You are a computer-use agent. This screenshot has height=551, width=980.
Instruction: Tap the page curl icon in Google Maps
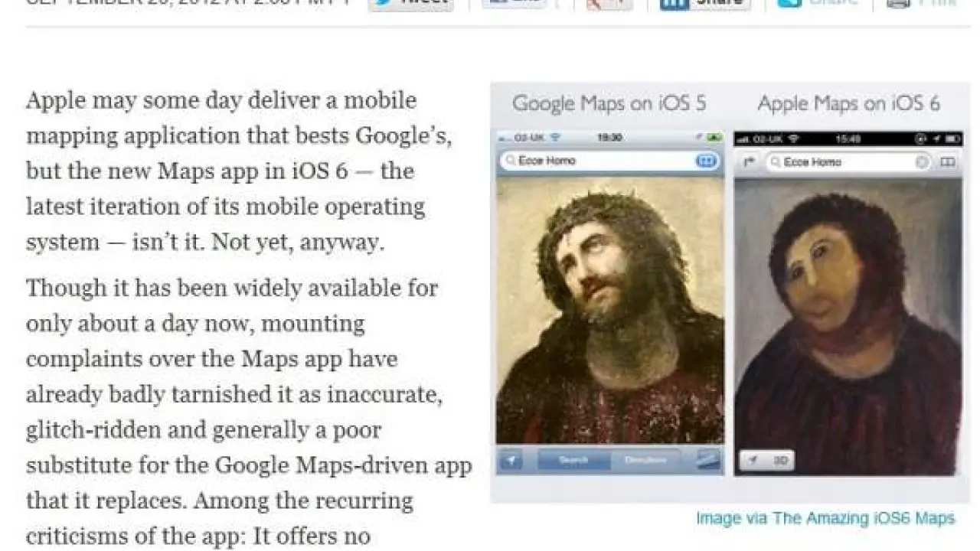click(x=709, y=460)
